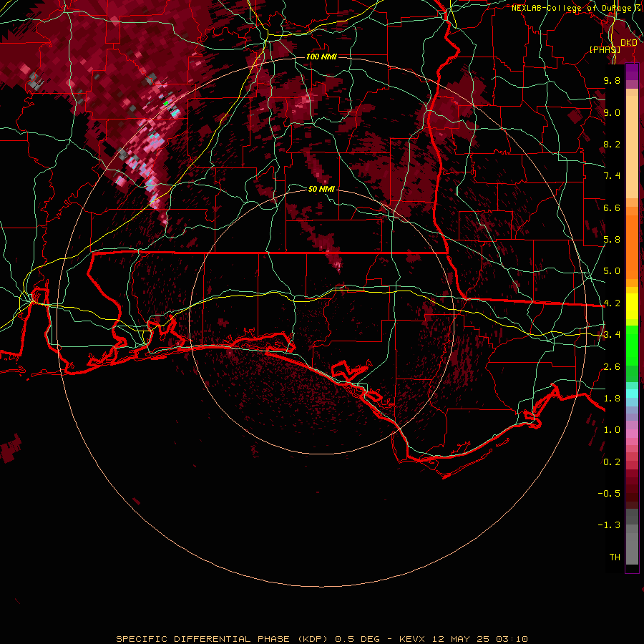
Task: Click the 50 NMI range ring label
Action: tap(321, 189)
